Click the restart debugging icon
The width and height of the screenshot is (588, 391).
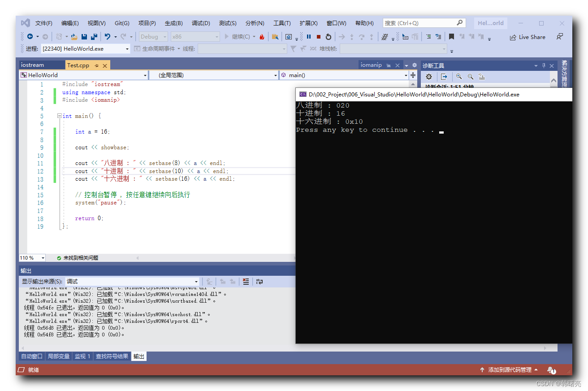click(x=328, y=37)
